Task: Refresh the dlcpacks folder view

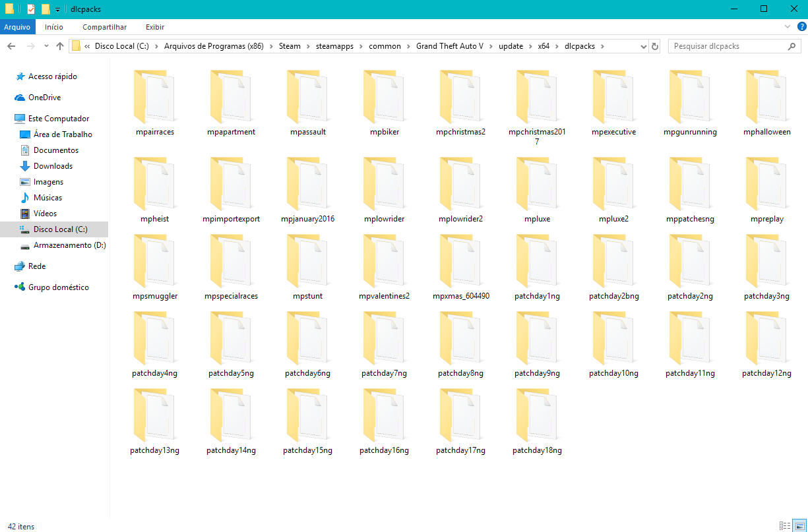Action: pyautogui.click(x=655, y=46)
